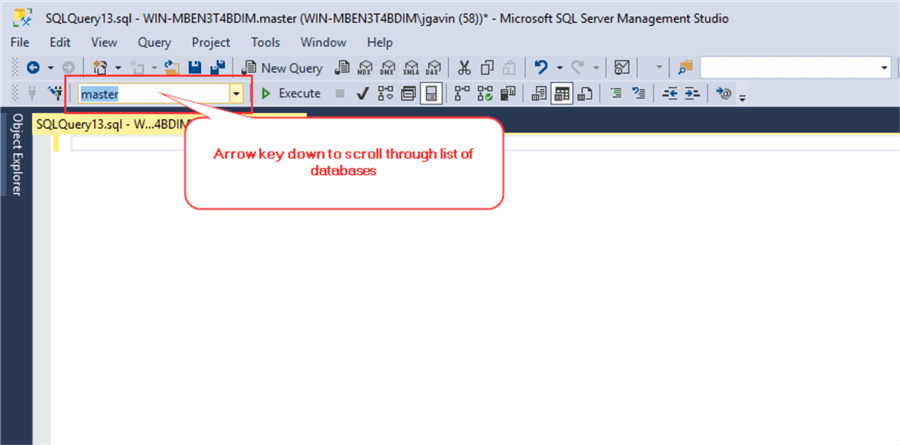This screenshot has width=900, height=445.
Task: Open the Navigate Backward history dropdown
Action: point(51,68)
